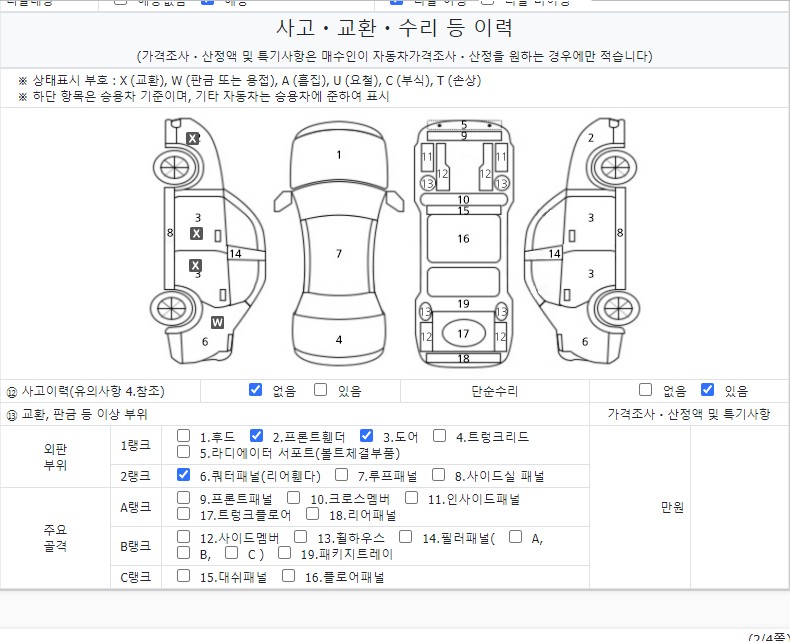Select oval trunk floor 17 in underbody diagram
Screen dimensions: 790x643
click(463, 334)
